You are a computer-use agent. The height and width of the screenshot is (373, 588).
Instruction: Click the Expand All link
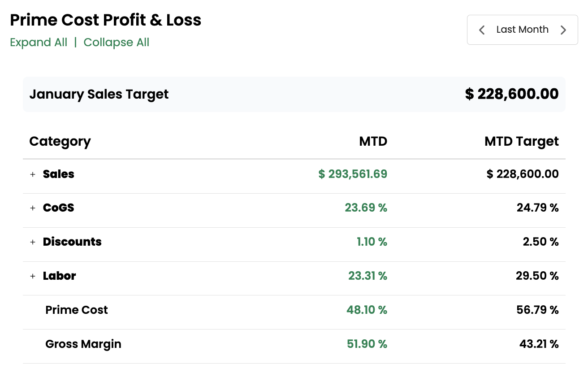[39, 43]
